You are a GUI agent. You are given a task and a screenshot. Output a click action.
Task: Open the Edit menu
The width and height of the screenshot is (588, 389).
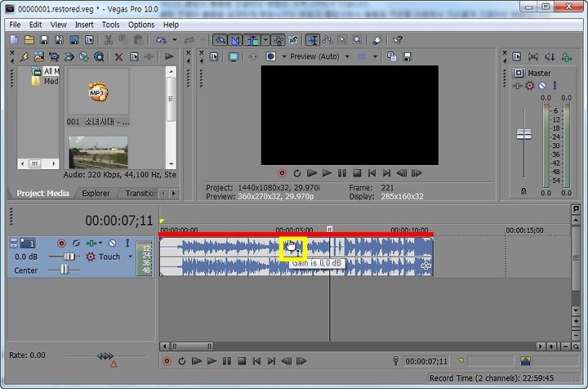click(x=35, y=25)
